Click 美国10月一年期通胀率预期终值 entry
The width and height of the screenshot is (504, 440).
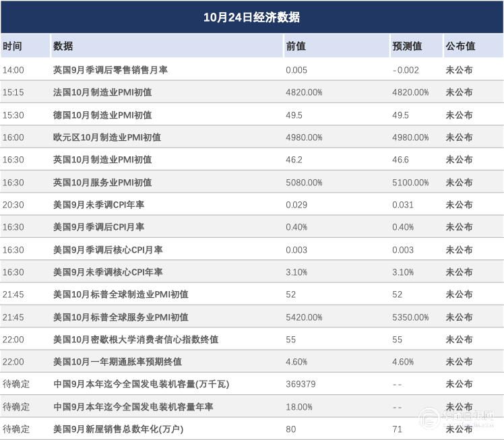coord(117,362)
